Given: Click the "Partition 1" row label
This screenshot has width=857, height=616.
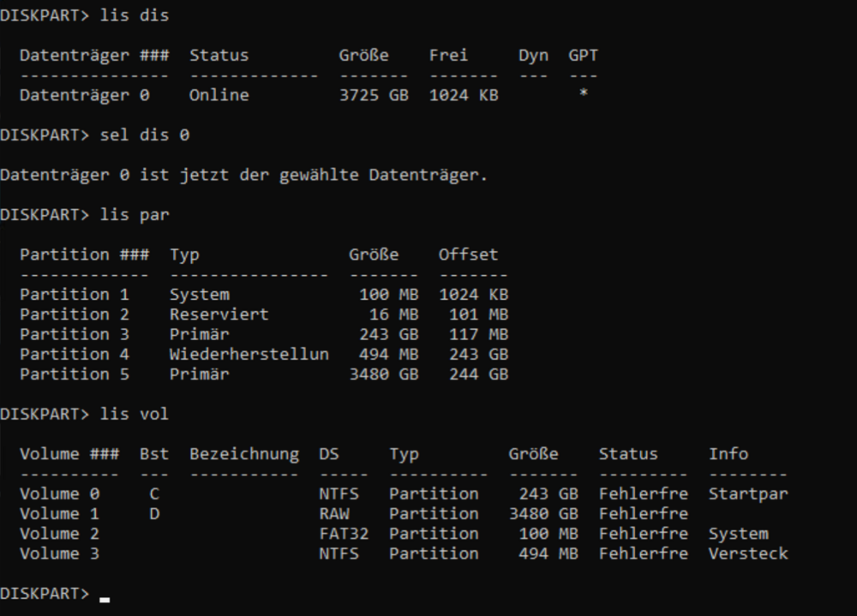Looking at the screenshot, I should point(75,295).
